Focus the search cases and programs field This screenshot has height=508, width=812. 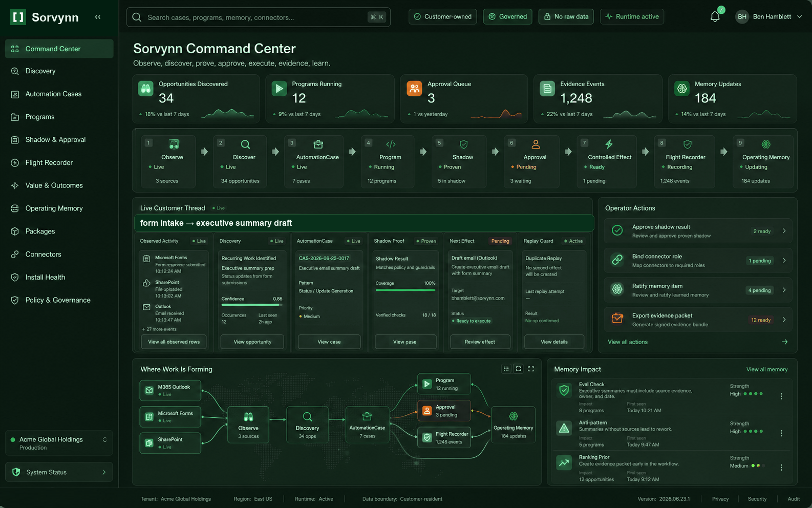(x=259, y=17)
